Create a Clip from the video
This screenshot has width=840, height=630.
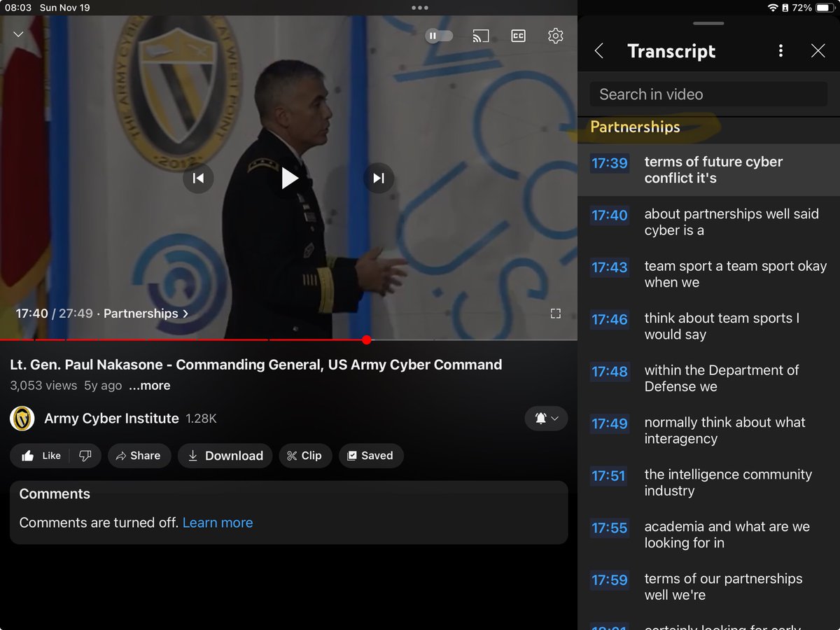pyautogui.click(x=304, y=456)
